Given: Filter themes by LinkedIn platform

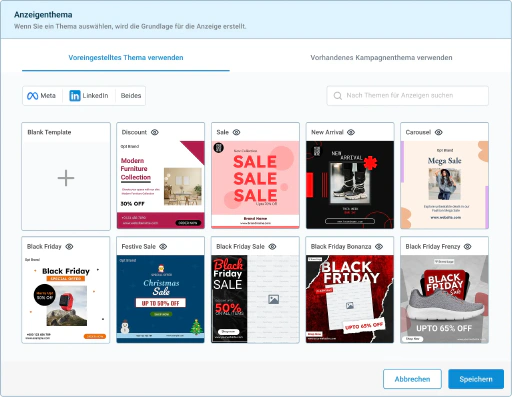Looking at the screenshot, I should click(x=89, y=96).
